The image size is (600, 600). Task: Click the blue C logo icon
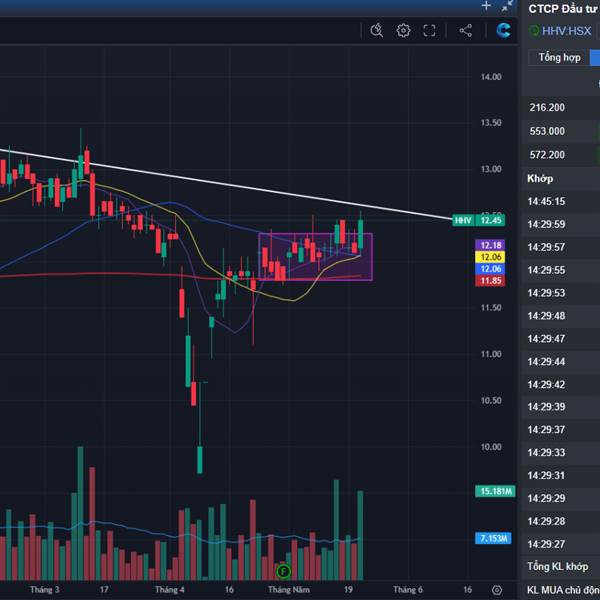point(503,30)
